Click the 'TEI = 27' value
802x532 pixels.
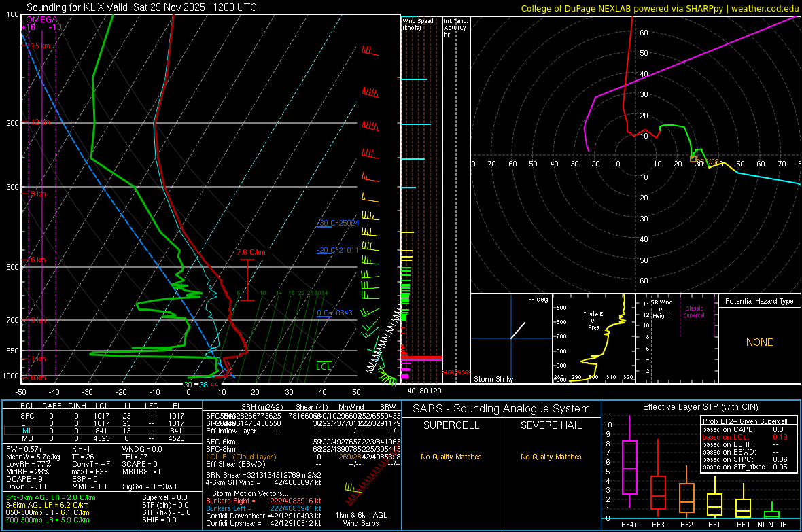tap(135, 457)
